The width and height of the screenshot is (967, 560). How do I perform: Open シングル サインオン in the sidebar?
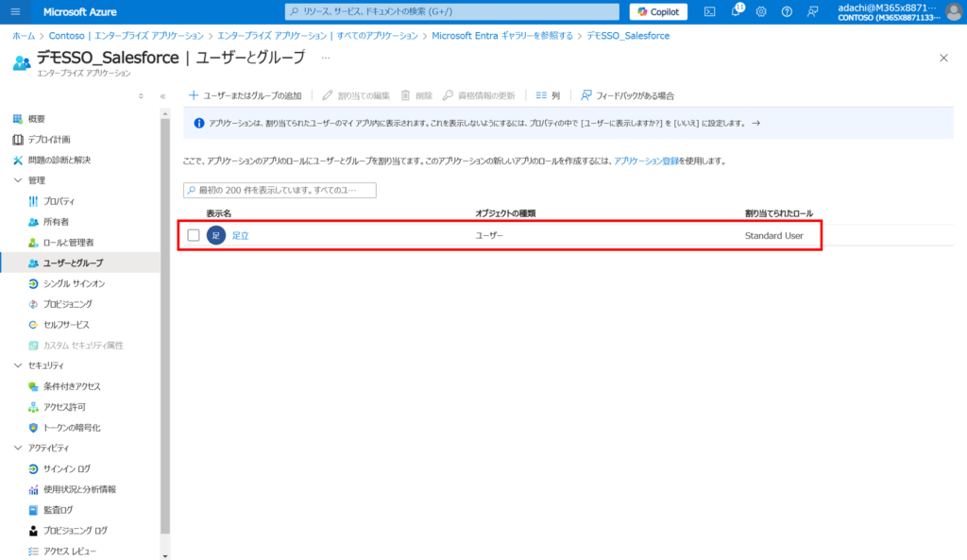pos(67,283)
